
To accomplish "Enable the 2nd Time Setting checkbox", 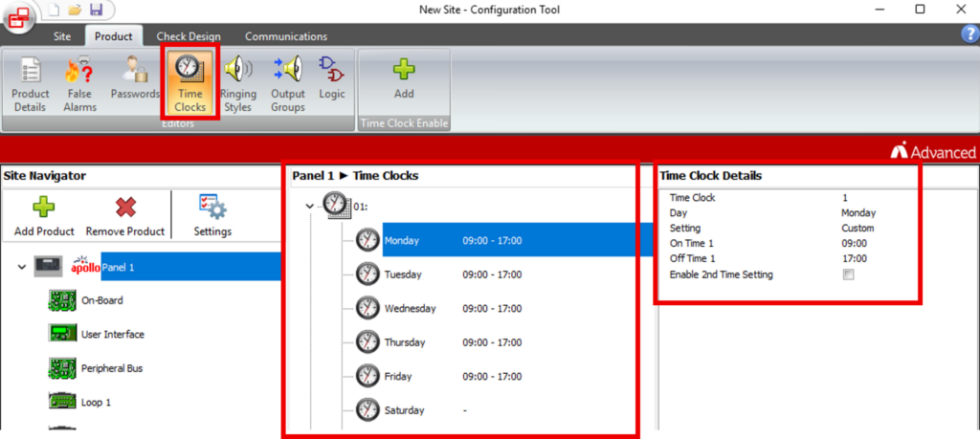I will pos(848,274).
